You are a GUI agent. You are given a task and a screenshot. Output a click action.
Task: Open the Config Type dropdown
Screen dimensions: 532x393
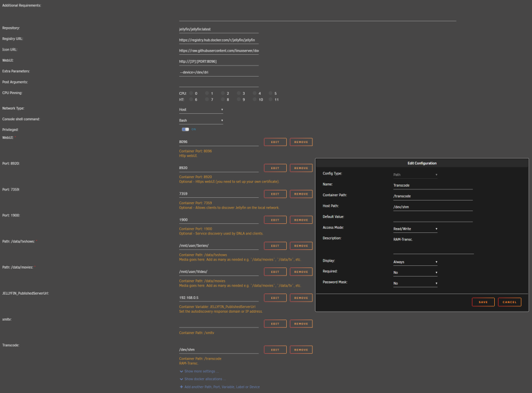(x=415, y=174)
